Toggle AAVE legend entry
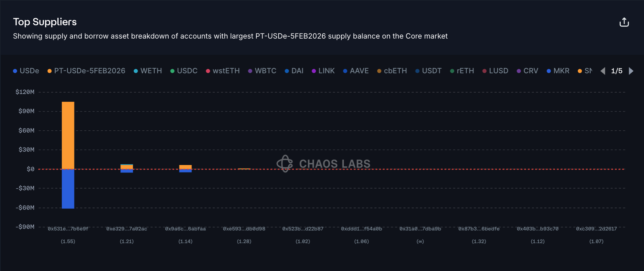This screenshot has height=271, width=644. (x=356, y=71)
